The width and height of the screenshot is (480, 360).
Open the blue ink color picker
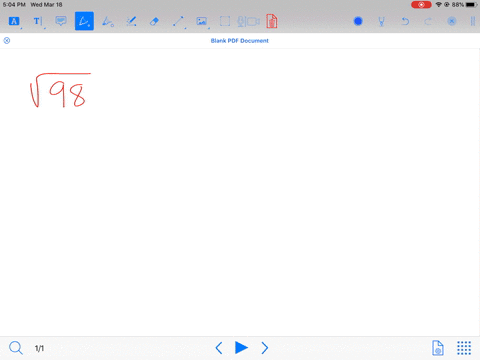358,21
